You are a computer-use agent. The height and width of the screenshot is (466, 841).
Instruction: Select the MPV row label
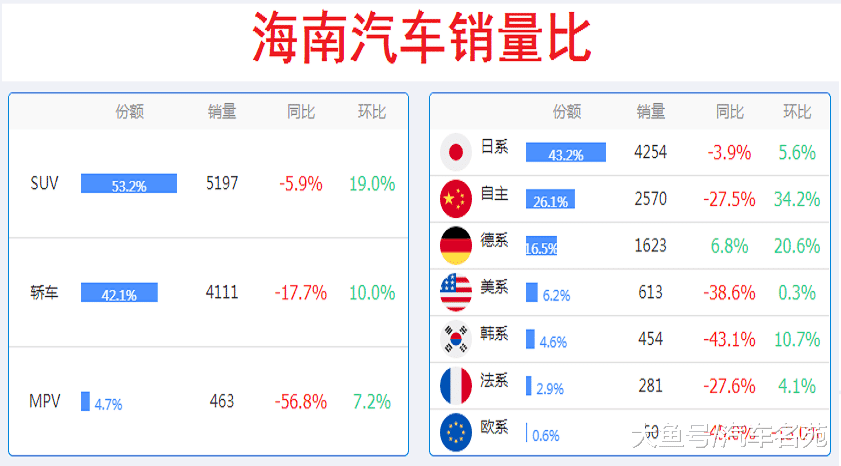45,401
